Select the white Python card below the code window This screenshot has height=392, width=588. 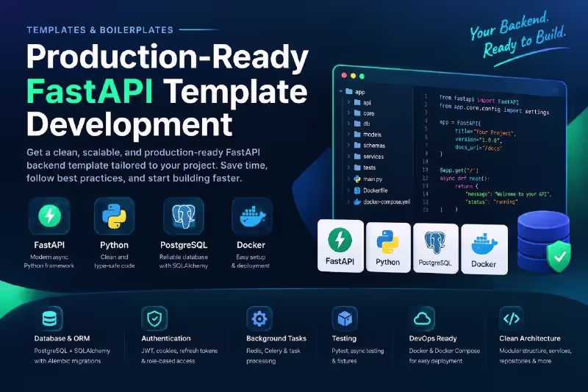pyautogui.click(x=388, y=247)
